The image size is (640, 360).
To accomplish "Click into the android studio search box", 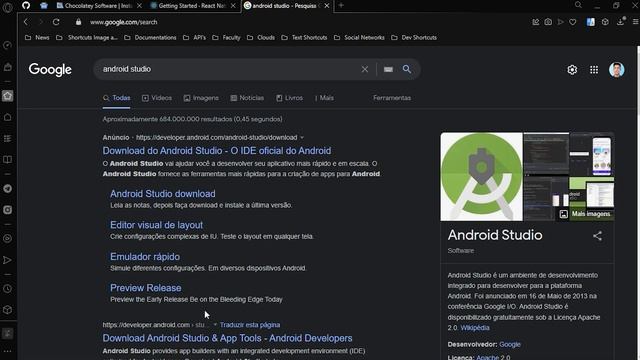I will coord(229,69).
